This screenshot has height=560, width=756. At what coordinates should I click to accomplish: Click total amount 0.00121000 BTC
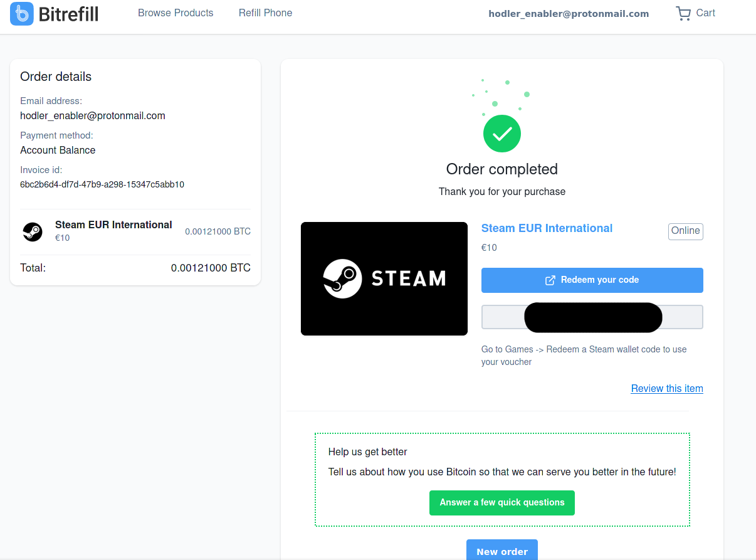tap(211, 268)
